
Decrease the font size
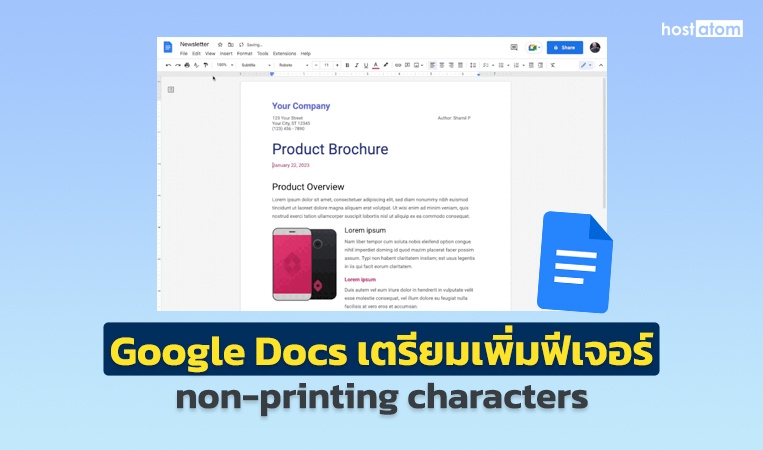point(316,65)
